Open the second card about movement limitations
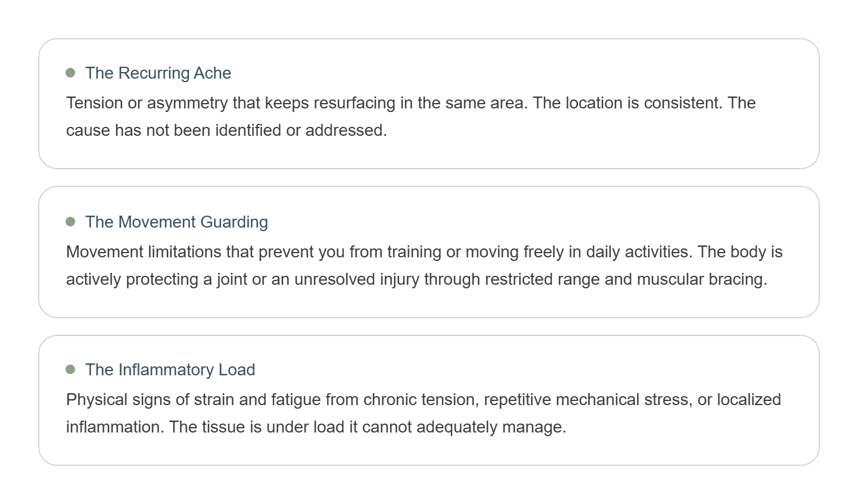Image resolution: width=858 pixels, height=504 pixels. [x=429, y=252]
